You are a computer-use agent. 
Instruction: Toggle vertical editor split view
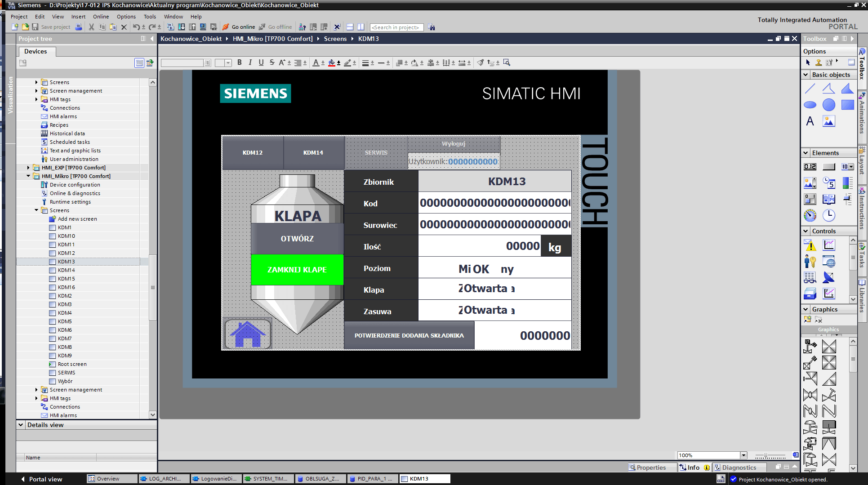(361, 27)
